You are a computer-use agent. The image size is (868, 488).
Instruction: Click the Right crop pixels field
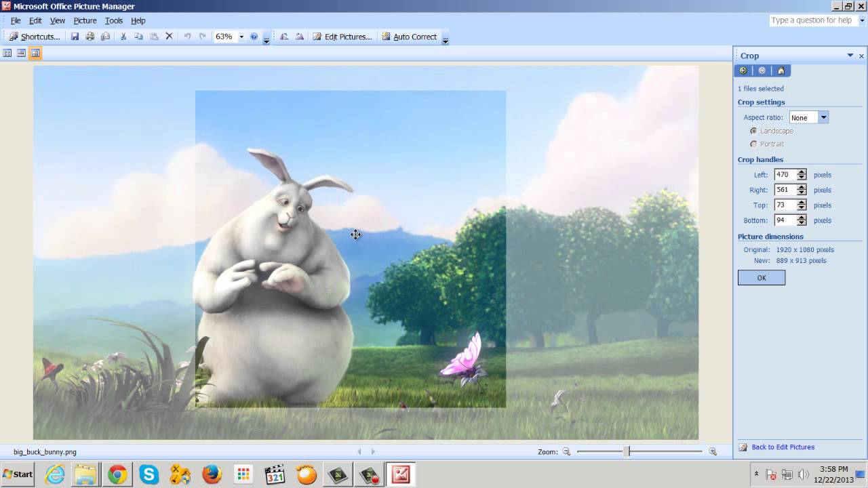[785, 190]
